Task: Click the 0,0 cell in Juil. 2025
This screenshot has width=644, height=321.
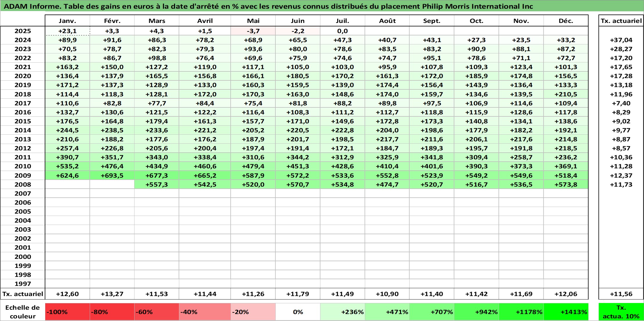Action: [342, 31]
